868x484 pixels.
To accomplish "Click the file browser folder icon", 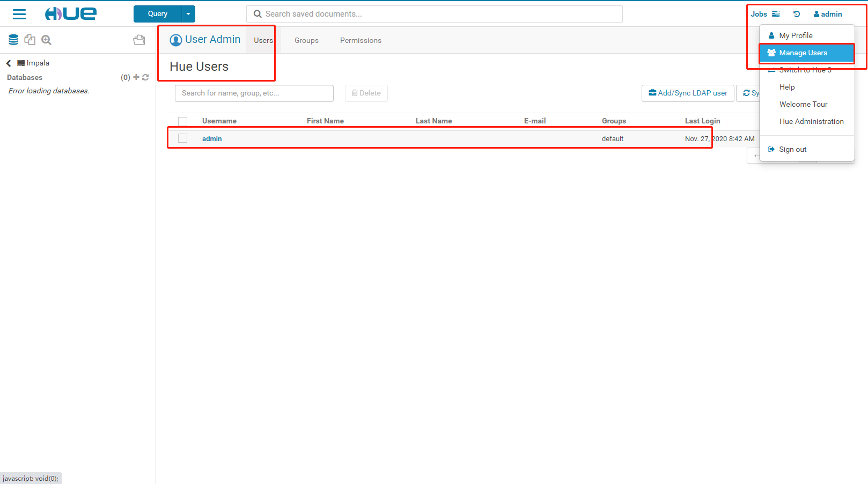I will (139, 40).
